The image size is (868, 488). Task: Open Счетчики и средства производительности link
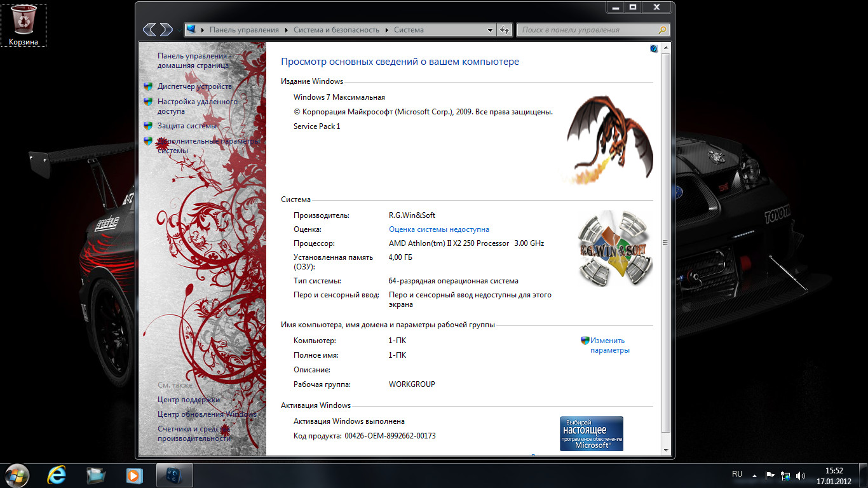(x=194, y=433)
